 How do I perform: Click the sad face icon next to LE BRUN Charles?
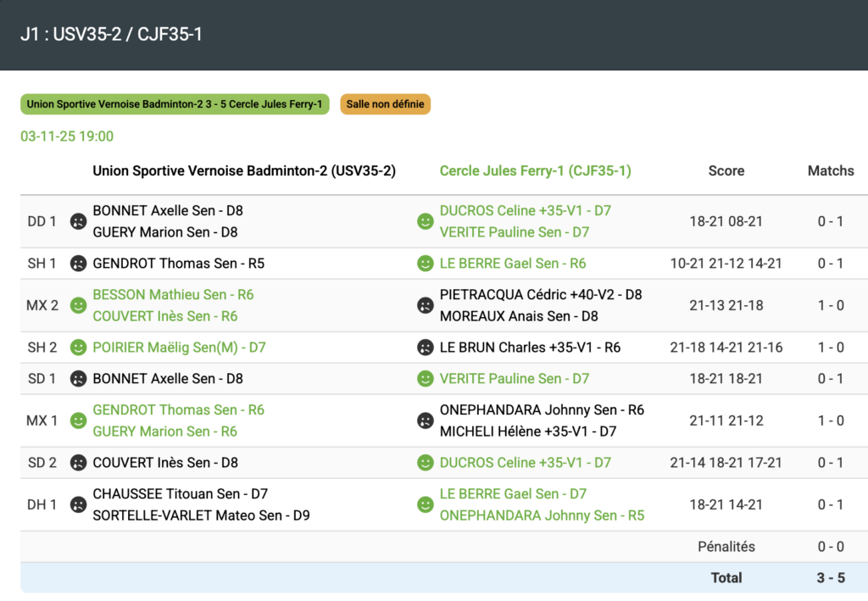point(426,348)
